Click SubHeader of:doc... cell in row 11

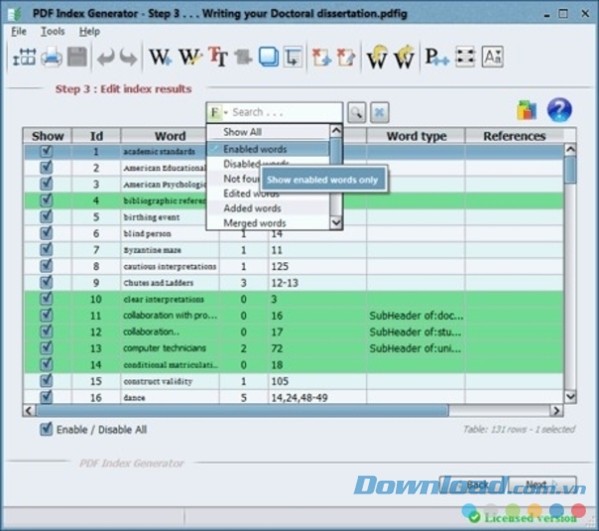(x=416, y=316)
